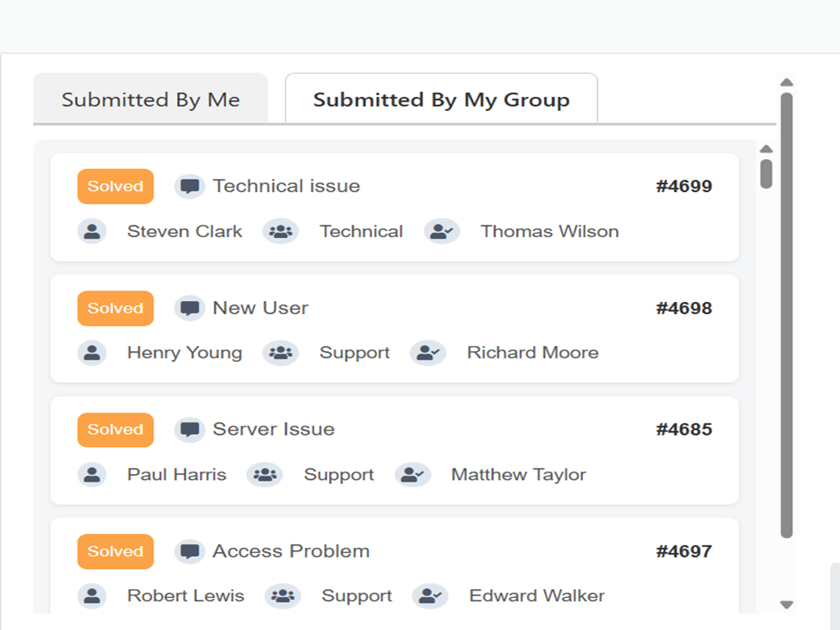Screen dimensions: 840x630
Task: Click the Solved badge on Server Issue ticket
Action: click(116, 430)
